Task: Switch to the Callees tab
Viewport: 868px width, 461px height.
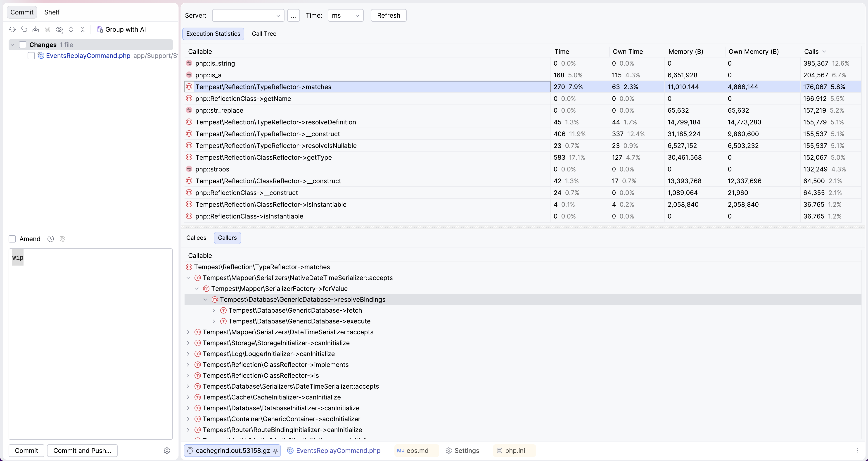Action: point(196,238)
